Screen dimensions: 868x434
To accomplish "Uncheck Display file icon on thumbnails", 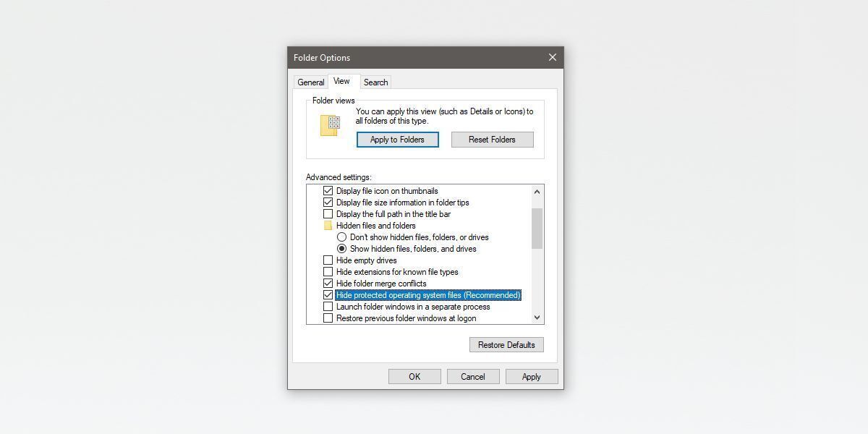I will [328, 191].
